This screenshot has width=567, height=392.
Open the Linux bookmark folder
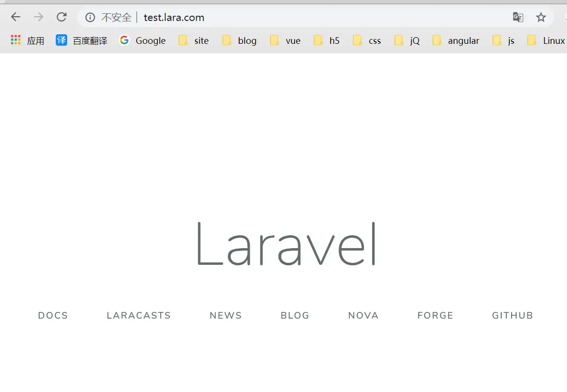click(x=546, y=40)
